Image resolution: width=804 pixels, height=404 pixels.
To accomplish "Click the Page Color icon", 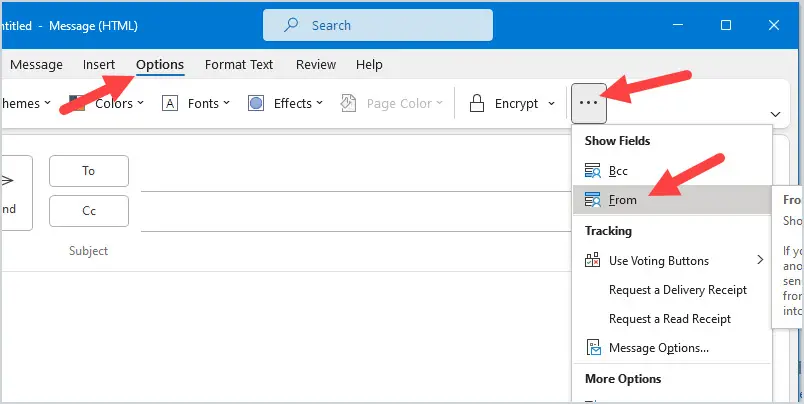I will click(x=348, y=103).
